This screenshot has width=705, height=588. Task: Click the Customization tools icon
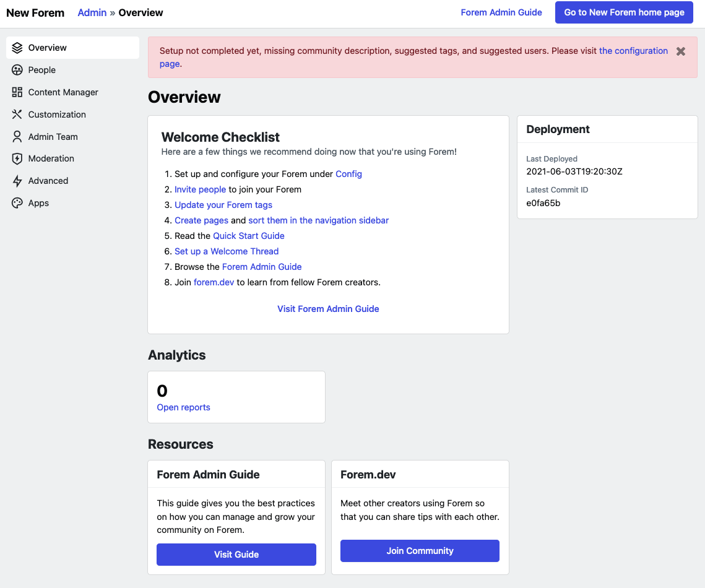[x=17, y=114]
